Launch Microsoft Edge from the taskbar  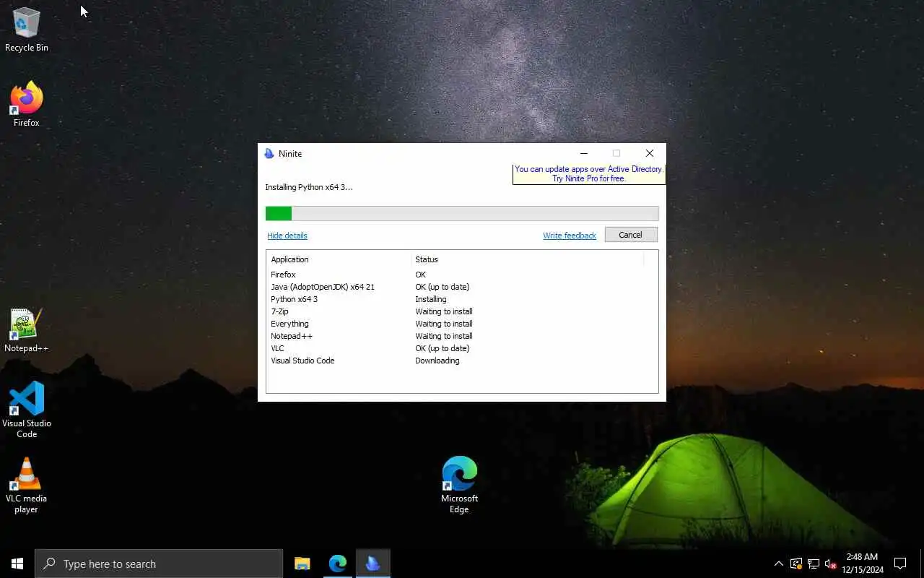(x=338, y=564)
